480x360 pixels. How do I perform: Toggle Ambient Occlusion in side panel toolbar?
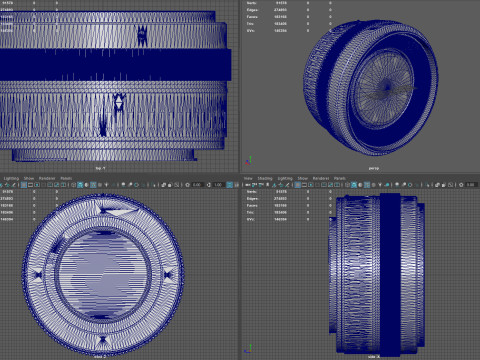(x=397, y=184)
